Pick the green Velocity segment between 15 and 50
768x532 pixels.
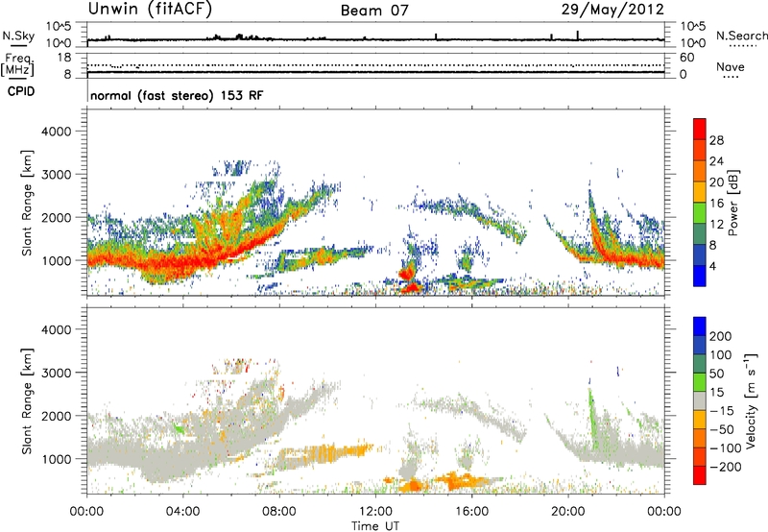point(700,382)
